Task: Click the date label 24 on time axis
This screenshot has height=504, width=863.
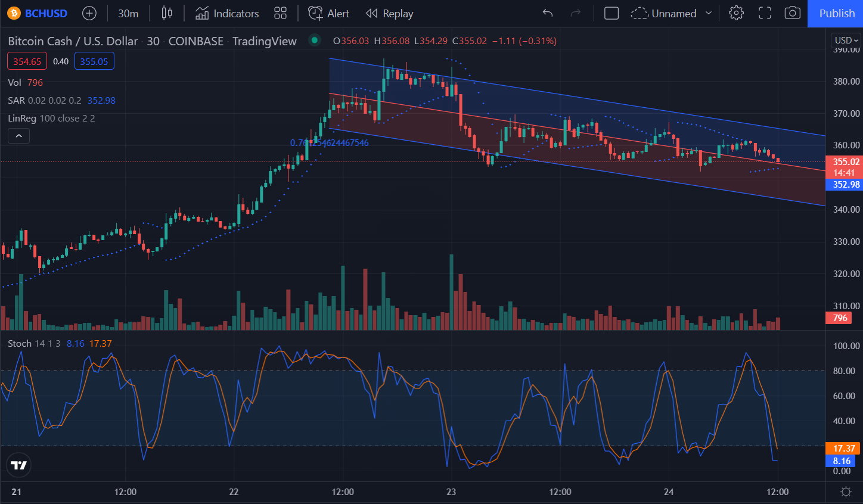Action: [x=669, y=492]
